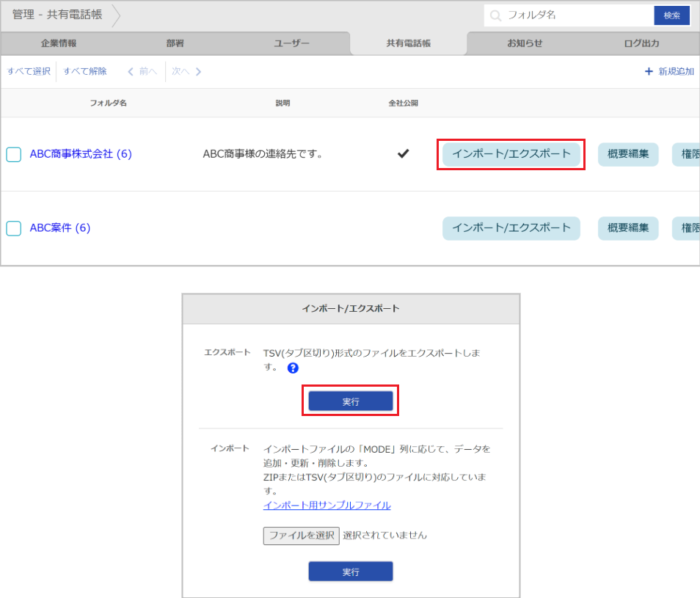Click 実行 to export the TSV file
This screenshot has width=700, height=598.
click(350, 400)
